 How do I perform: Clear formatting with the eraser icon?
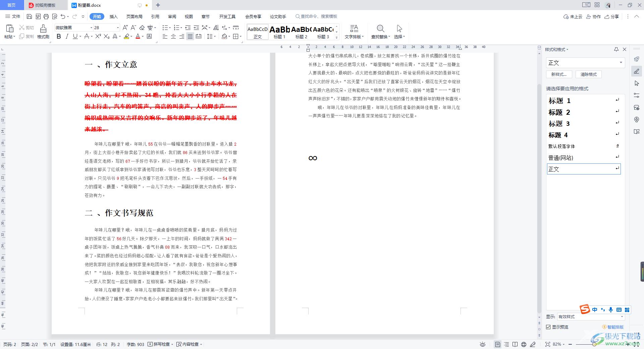[x=142, y=28]
